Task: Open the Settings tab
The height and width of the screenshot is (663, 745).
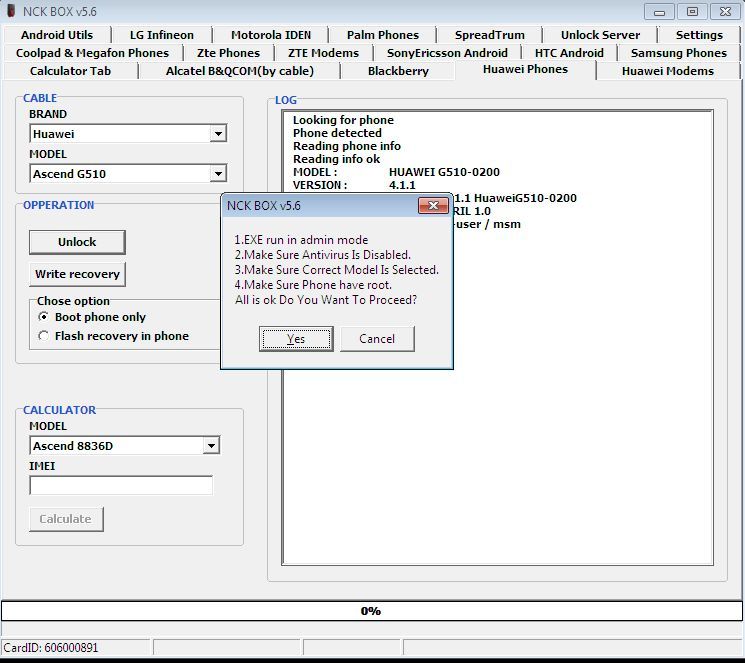Action: pyautogui.click(x=699, y=35)
